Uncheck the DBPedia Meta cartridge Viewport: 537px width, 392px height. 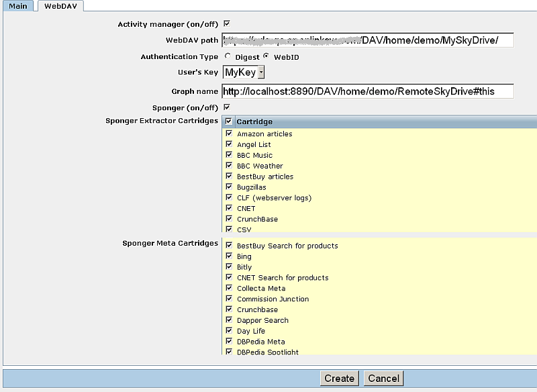[229, 342]
